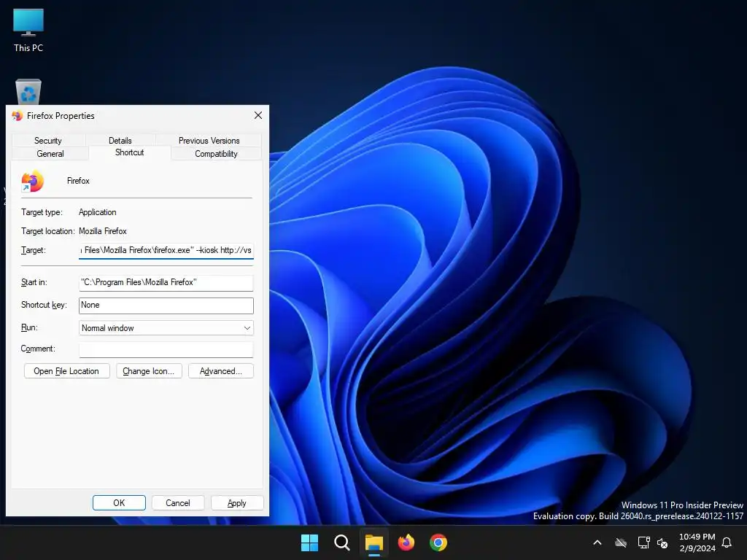Click in the Shortcut key field

pyautogui.click(x=166, y=306)
